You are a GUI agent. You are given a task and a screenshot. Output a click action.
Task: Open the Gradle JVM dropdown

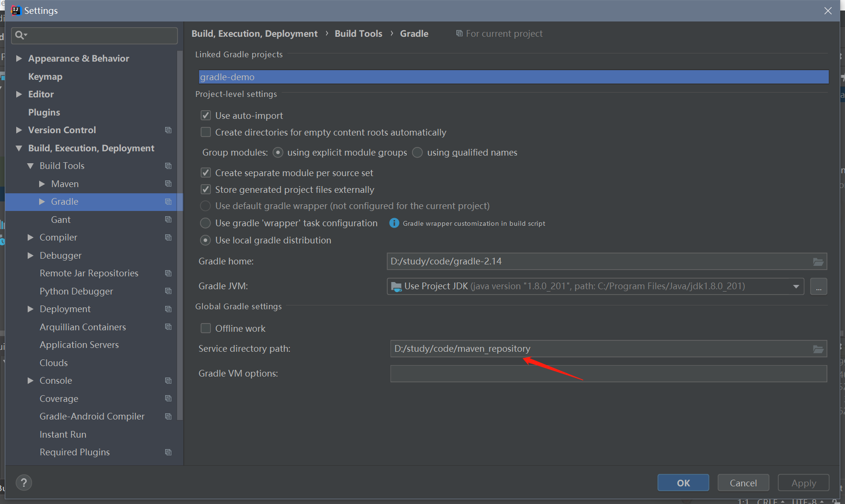tap(796, 286)
